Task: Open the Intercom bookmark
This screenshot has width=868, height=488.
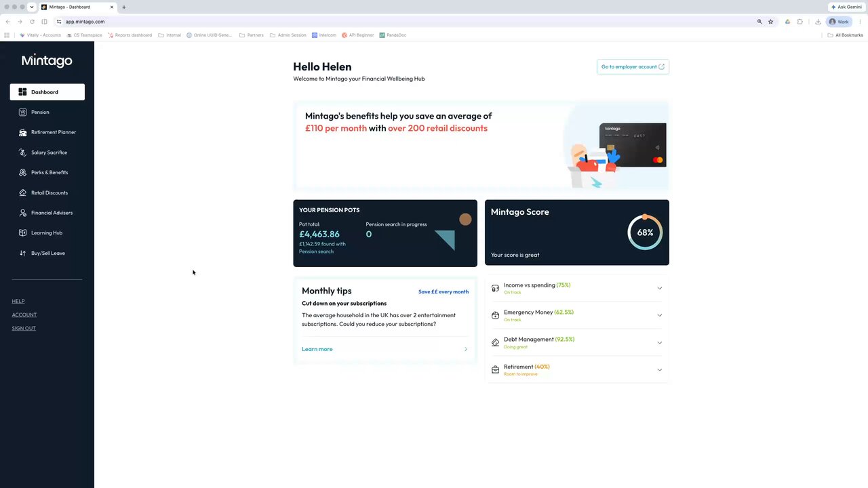Action: pos(323,35)
